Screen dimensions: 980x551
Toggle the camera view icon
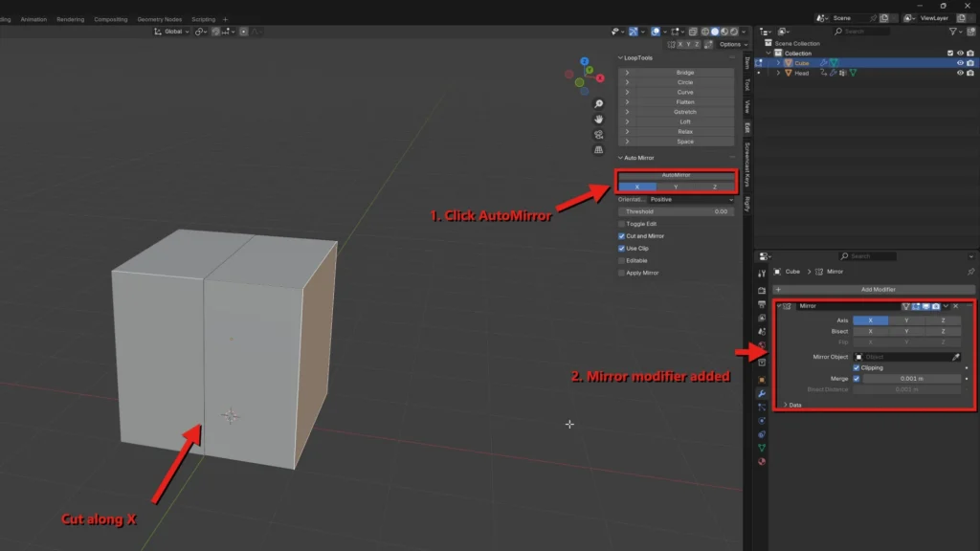coord(599,134)
